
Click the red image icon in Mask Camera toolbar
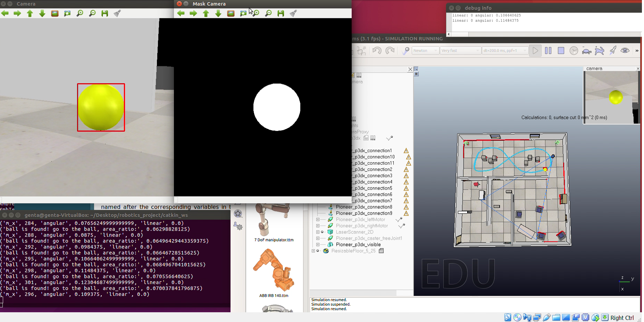(x=231, y=14)
